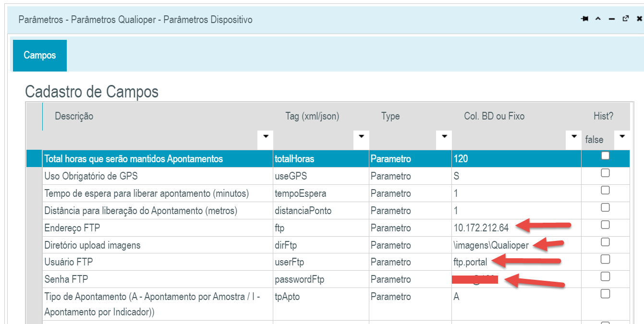Toggle the Hist checkbox for Senha FTP
The height and width of the screenshot is (324, 644).
tap(605, 276)
